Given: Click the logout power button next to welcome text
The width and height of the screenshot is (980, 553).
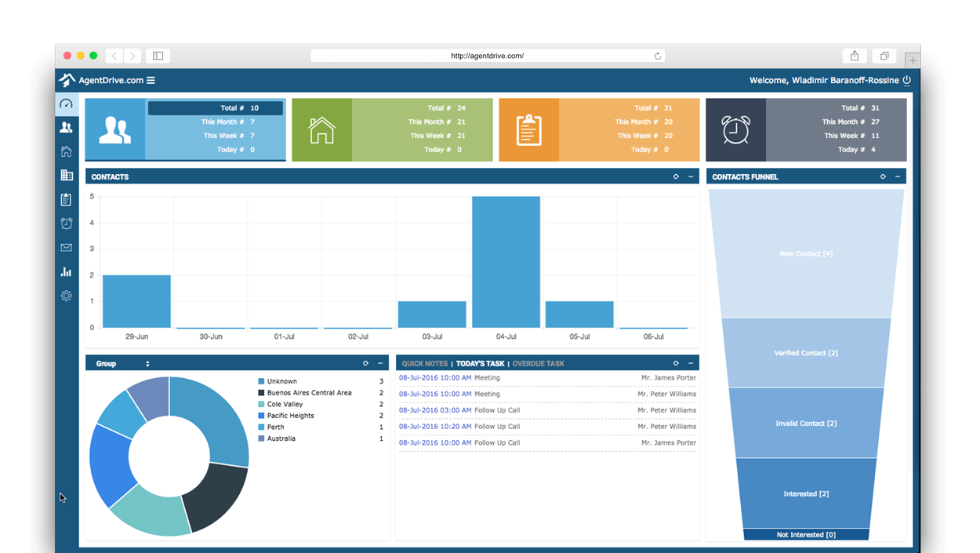Looking at the screenshot, I should point(907,79).
